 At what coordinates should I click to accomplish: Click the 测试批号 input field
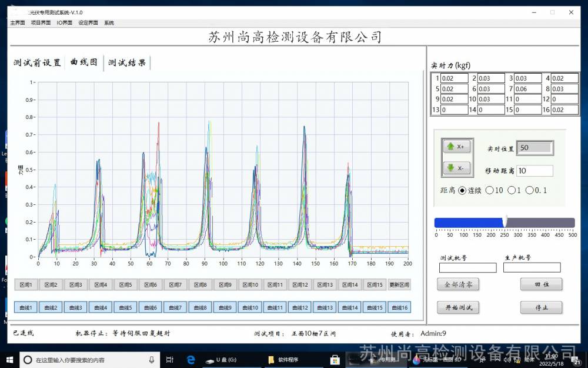467,268
